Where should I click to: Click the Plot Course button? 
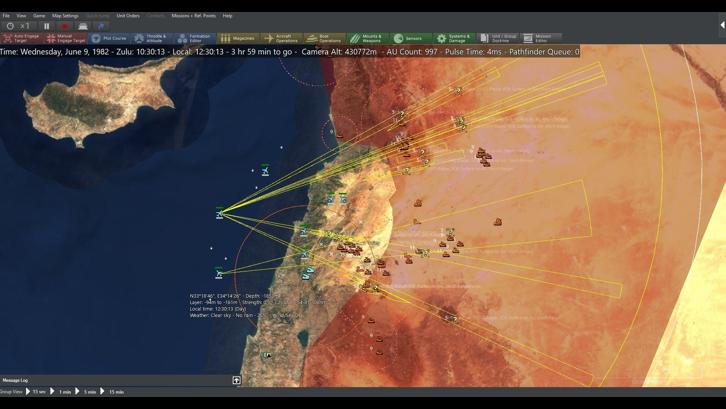(109, 38)
